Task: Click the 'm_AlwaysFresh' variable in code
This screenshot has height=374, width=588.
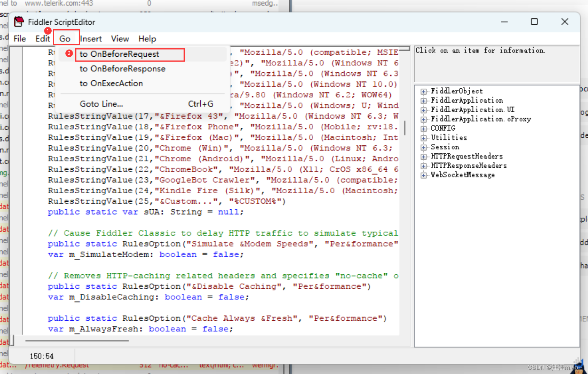Action: pos(104,329)
